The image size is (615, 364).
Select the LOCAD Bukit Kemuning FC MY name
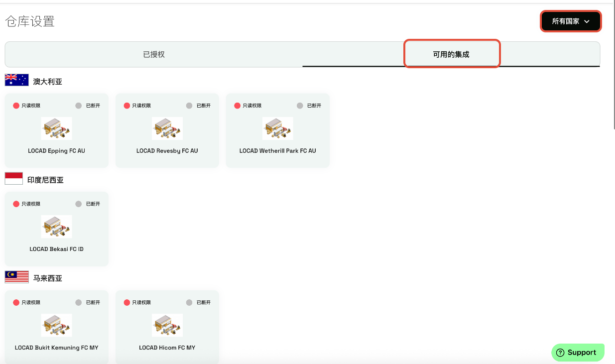point(57,348)
